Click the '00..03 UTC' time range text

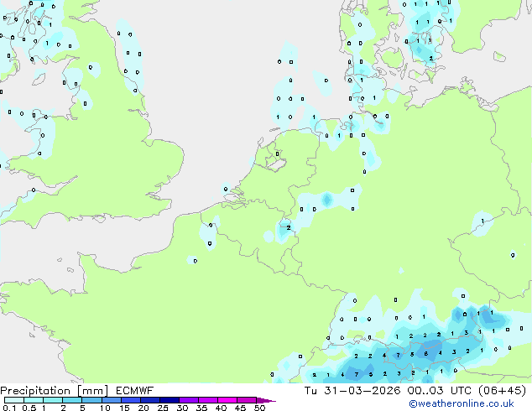440,391
